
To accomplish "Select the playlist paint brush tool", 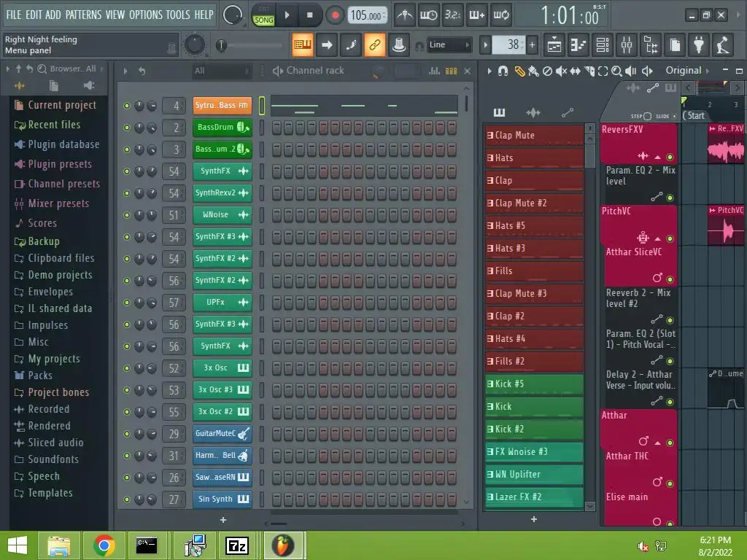I will [533, 71].
